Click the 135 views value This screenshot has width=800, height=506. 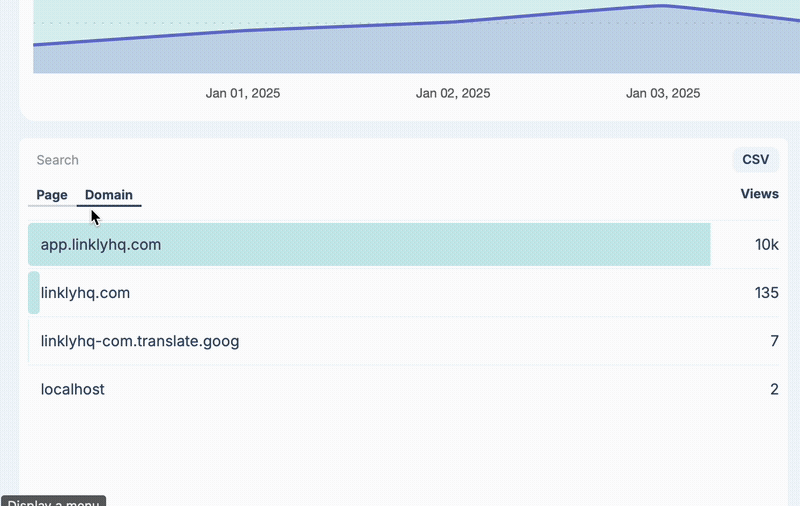[767, 293]
